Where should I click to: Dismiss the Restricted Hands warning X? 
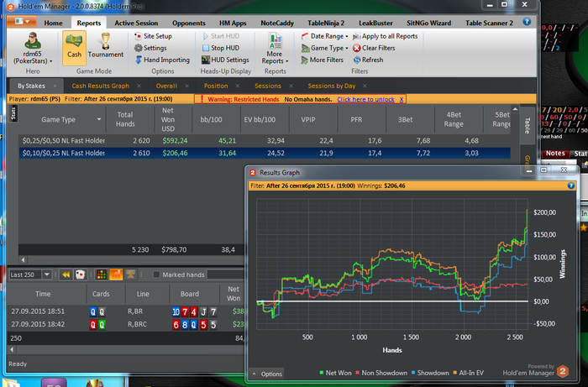click(x=402, y=99)
